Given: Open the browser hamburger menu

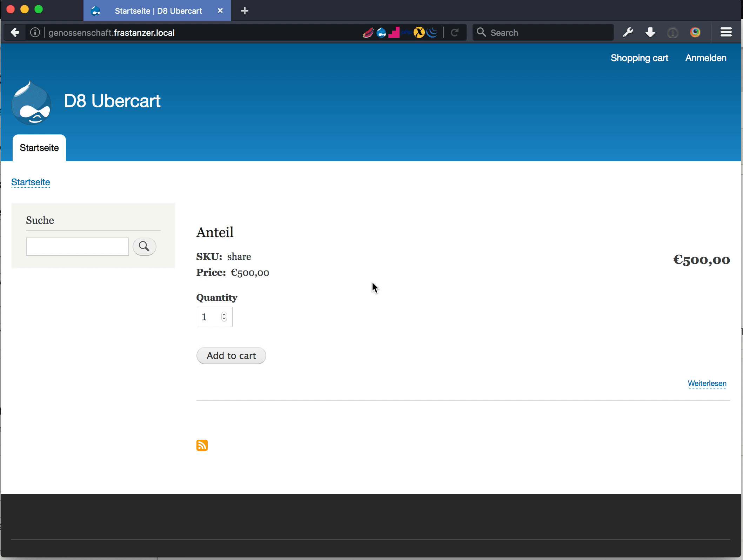Looking at the screenshot, I should coord(726,33).
